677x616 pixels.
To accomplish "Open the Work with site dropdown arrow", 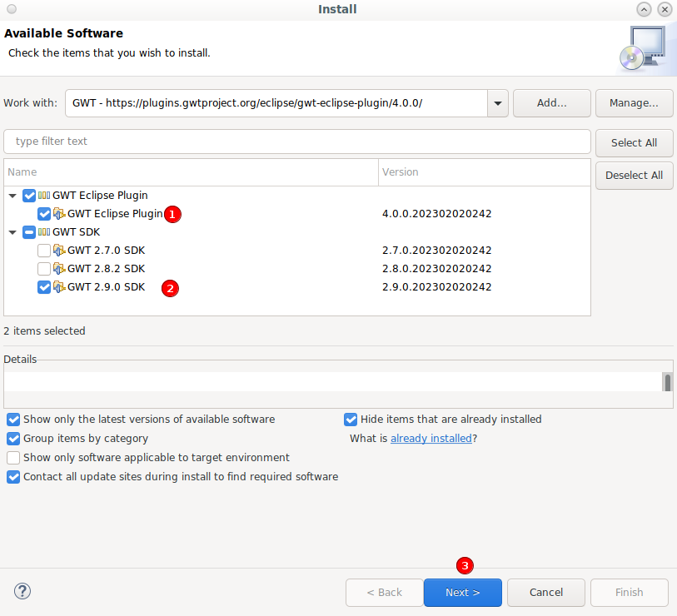I will point(498,103).
